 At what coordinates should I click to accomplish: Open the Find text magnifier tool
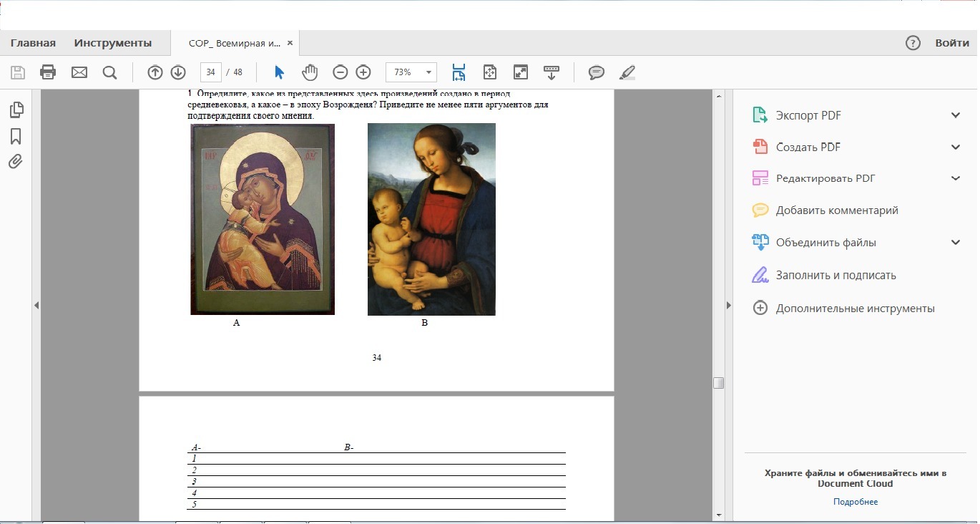coord(109,72)
